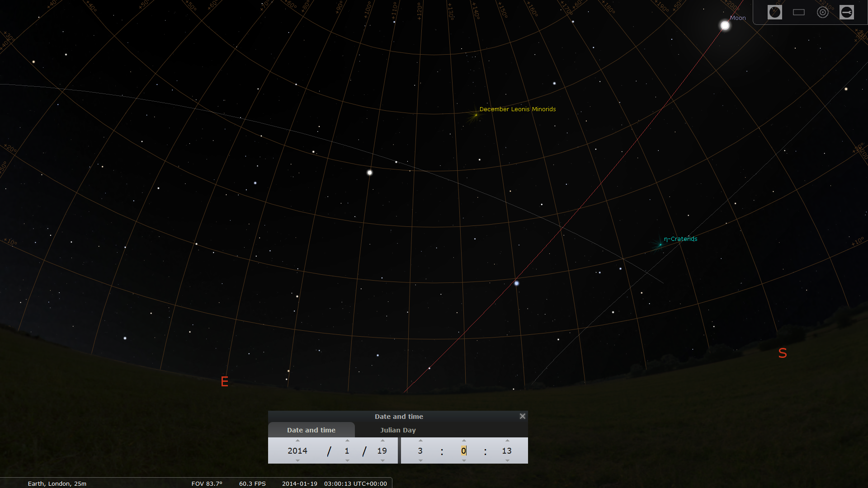Decrease the month with the down arrow
The image size is (868, 488).
[x=347, y=460]
